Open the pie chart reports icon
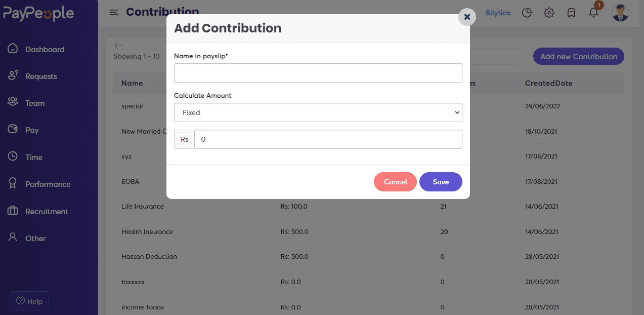Screen dimensions: 644x315 pos(527,13)
